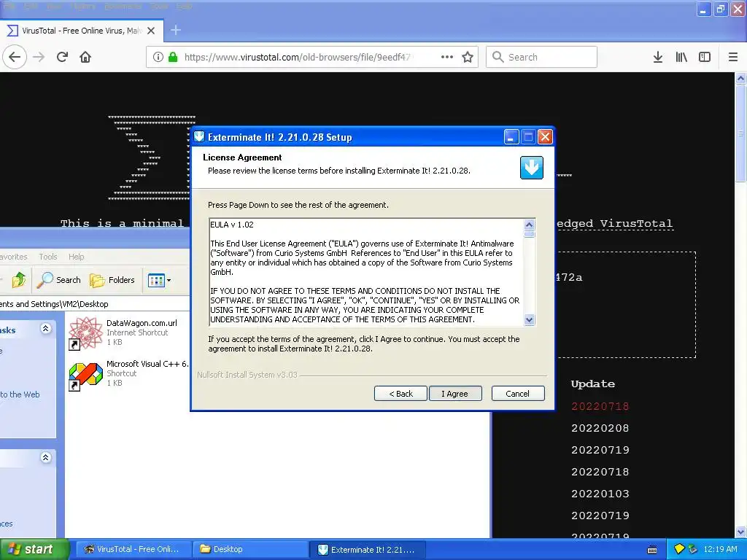The height and width of the screenshot is (560, 747).
Task: Switch to VirusTotal taskbar button
Action: [134, 550]
